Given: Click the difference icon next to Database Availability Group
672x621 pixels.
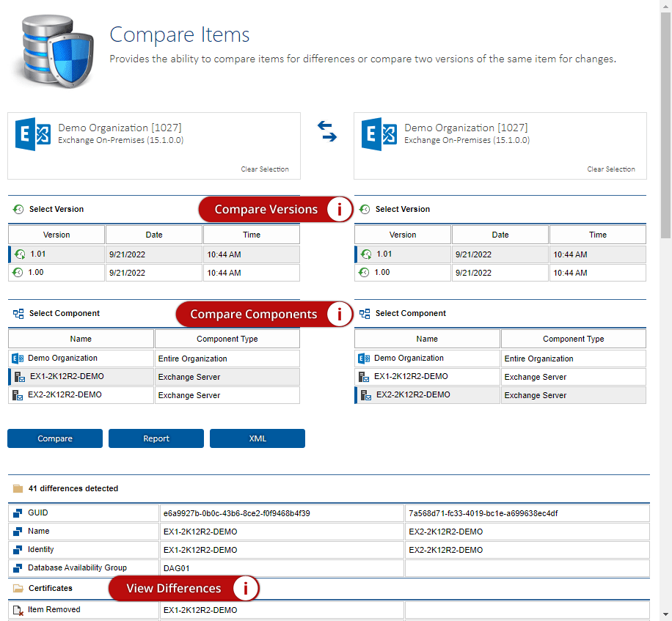Looking at the screenshot, I should pyautogui.click(x=18, y=568).
